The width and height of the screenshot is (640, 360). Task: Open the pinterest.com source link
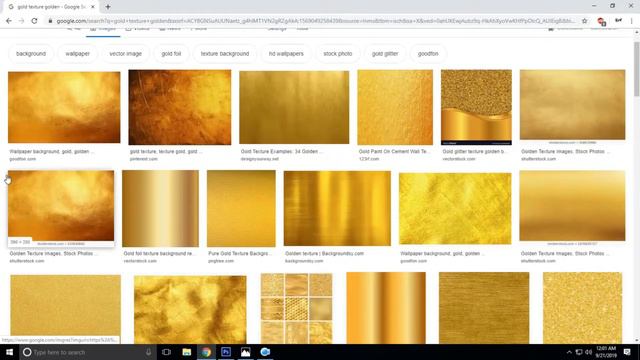tap(144, 159)
